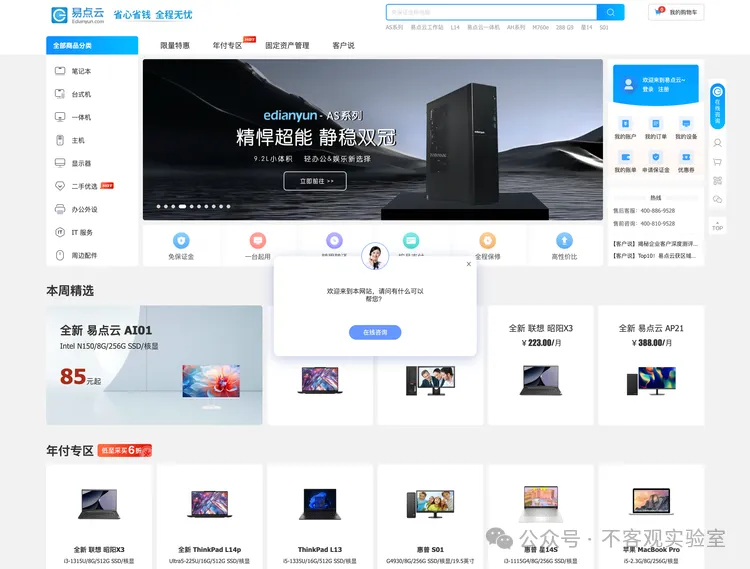
Task: Select 台式机 desktop category icon
Action: click(x=60, y=94)
